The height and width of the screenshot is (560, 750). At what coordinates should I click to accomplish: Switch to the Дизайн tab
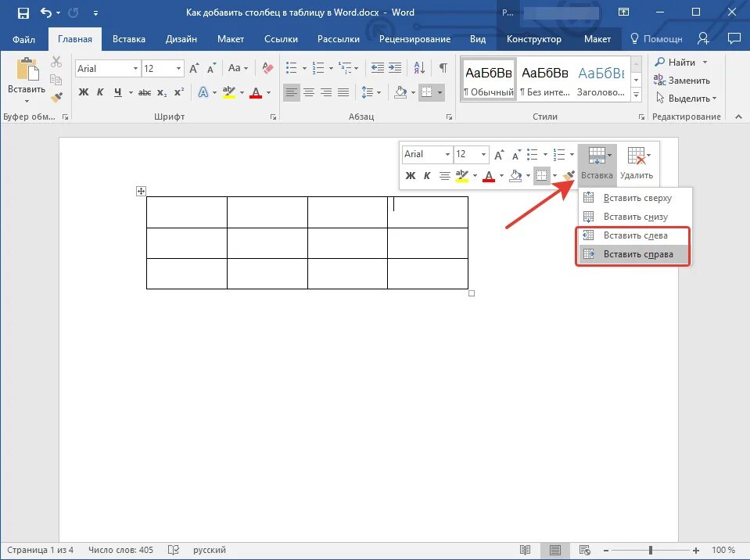tap(181, 39)
